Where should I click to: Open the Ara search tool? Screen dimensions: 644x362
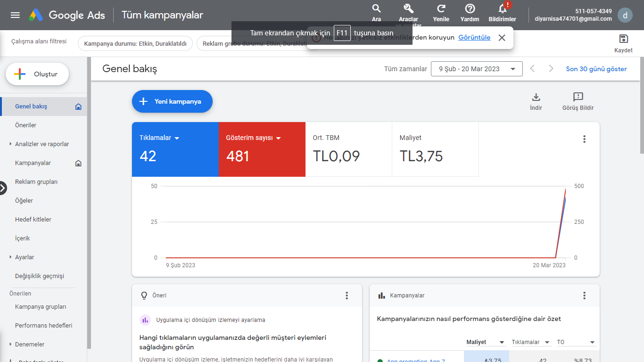click(376, 13)
